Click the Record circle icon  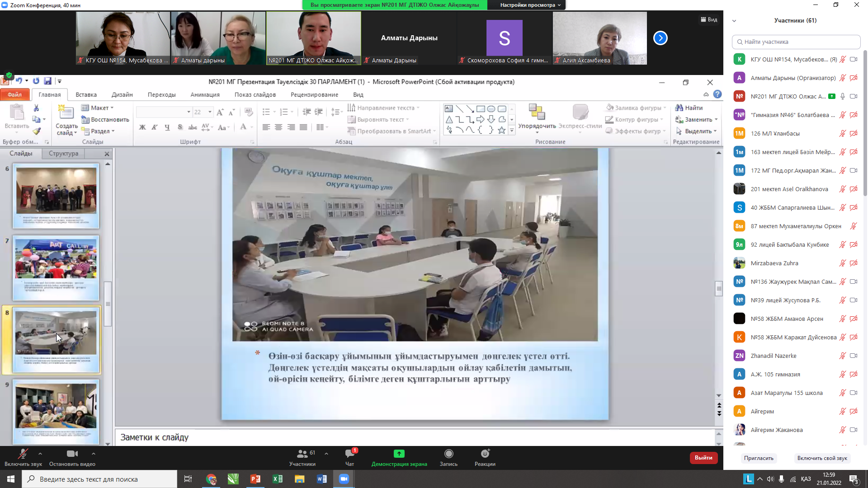coord(448,454)
